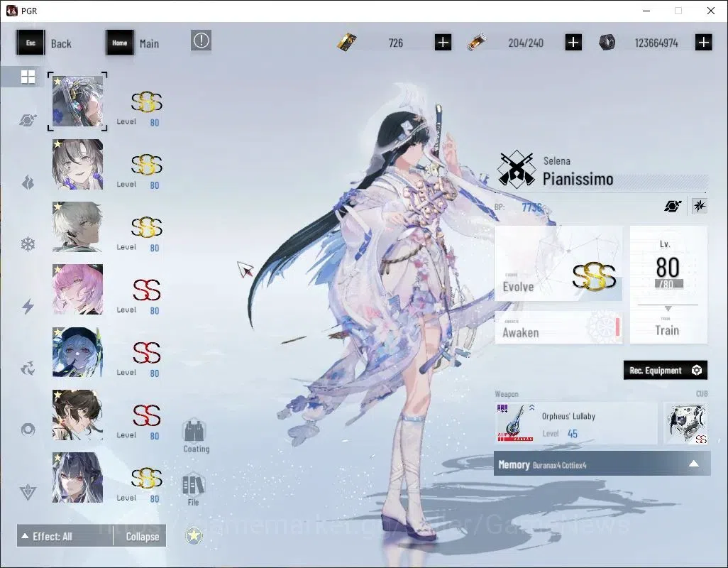Image resolution: width=728 pixels, height=568 pixels.
Task: Click the BP value 7736
Action: tap(531, 207)
